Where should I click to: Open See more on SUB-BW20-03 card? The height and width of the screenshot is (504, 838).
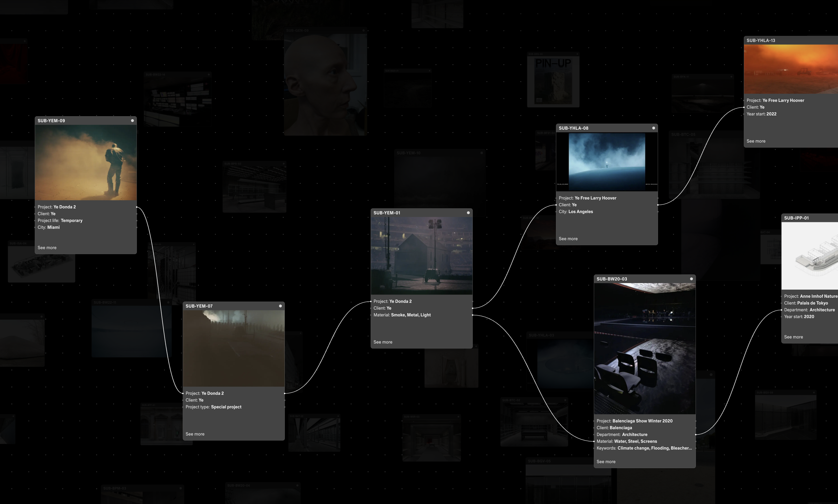tap(606, 461)
